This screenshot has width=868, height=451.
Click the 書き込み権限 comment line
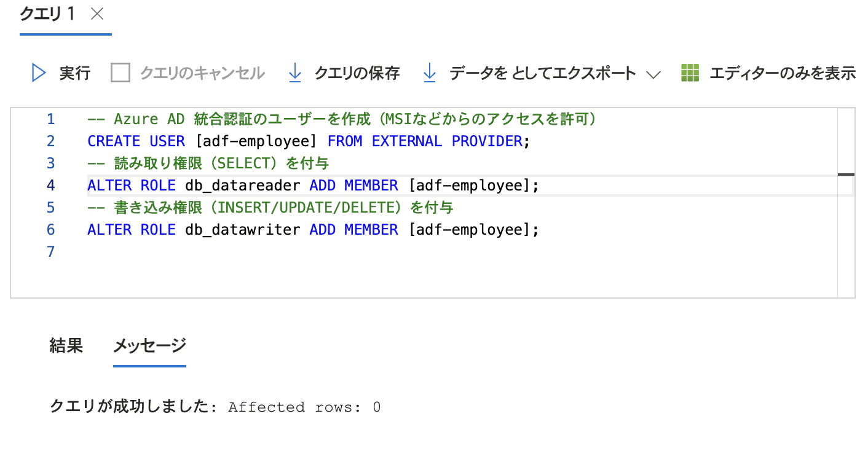(x=270, y=208)
